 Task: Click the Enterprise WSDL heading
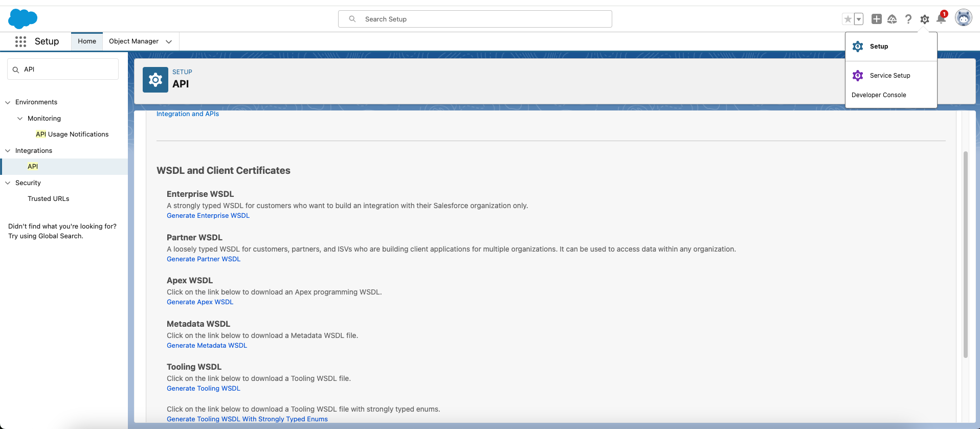200,194
